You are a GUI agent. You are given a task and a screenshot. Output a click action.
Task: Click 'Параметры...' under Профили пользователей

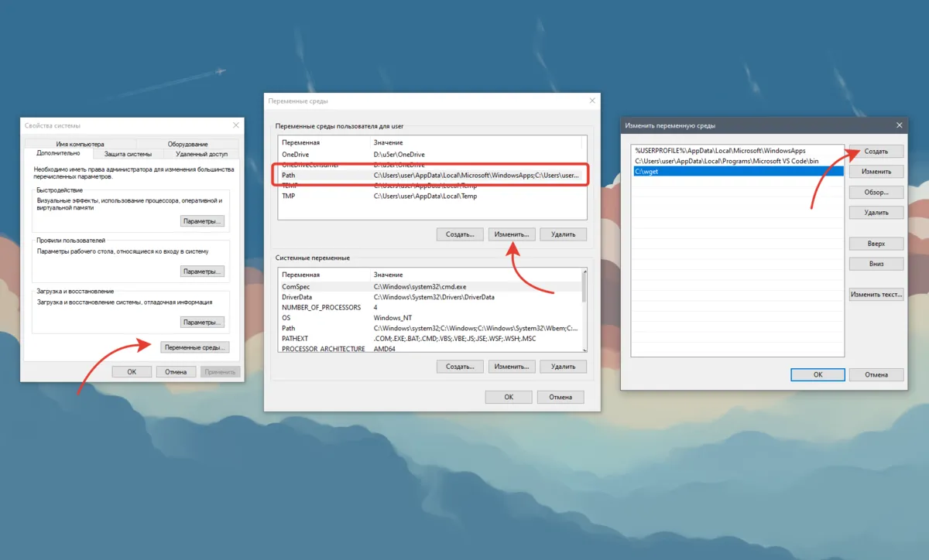(202, 271)
